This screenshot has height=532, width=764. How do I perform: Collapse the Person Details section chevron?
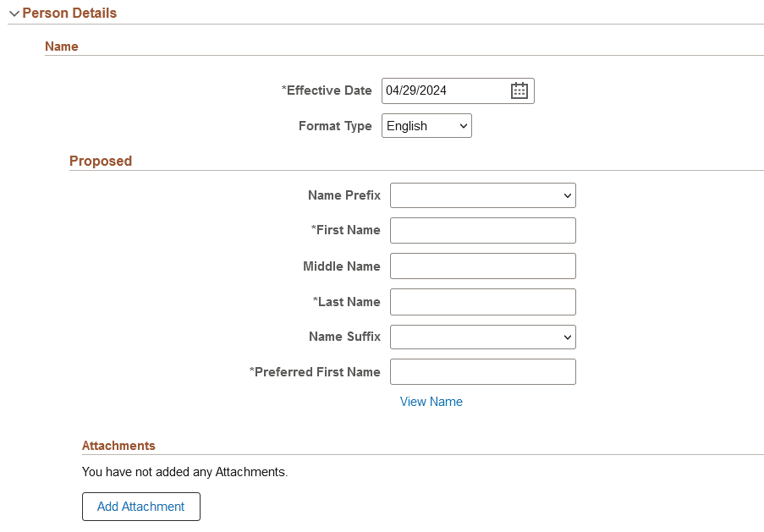pos(14,14)
